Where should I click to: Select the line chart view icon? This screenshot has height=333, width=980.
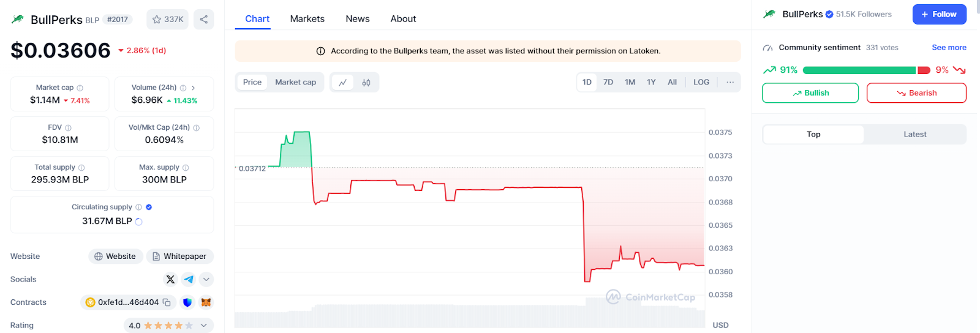point(343,83)
